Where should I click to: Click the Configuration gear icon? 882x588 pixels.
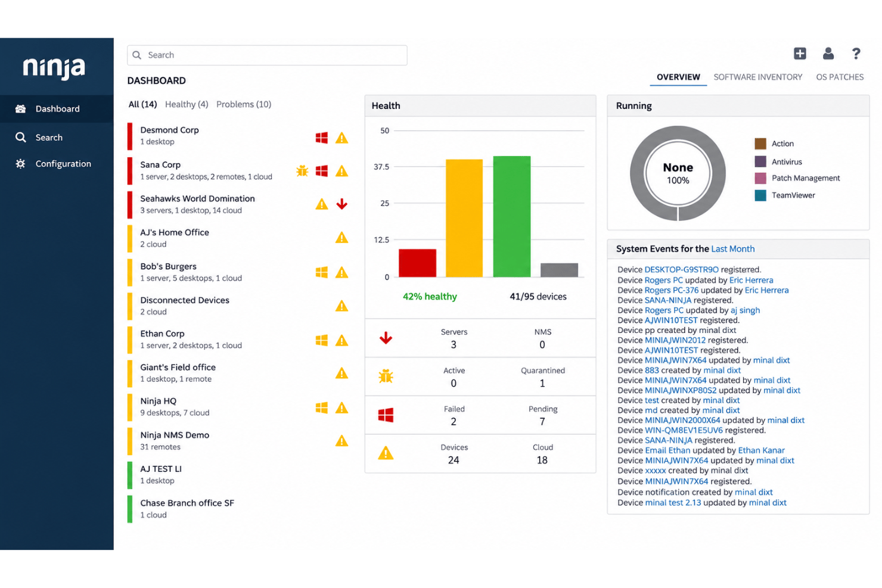21,164
